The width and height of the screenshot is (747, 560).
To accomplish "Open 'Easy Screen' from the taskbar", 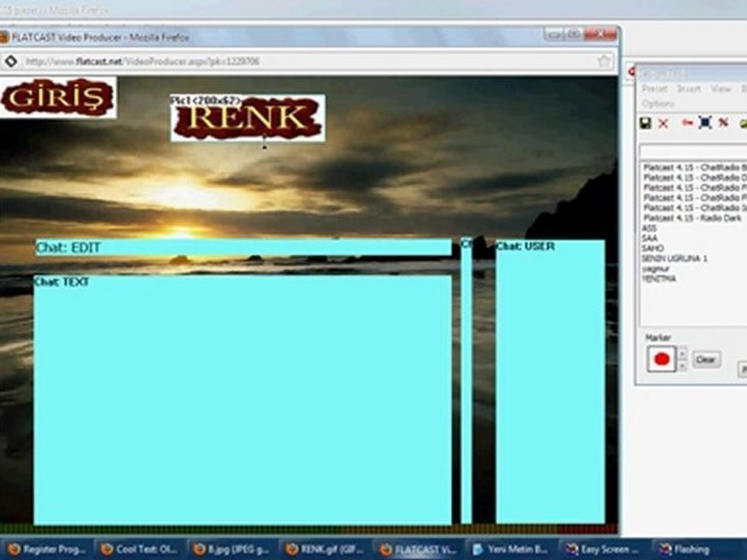I will [x=602, y=550].
